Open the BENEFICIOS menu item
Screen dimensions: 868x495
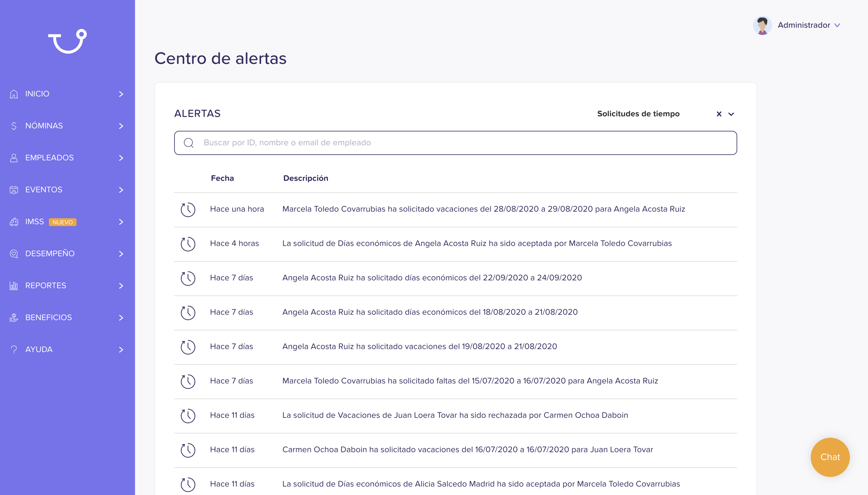point(49,317)
